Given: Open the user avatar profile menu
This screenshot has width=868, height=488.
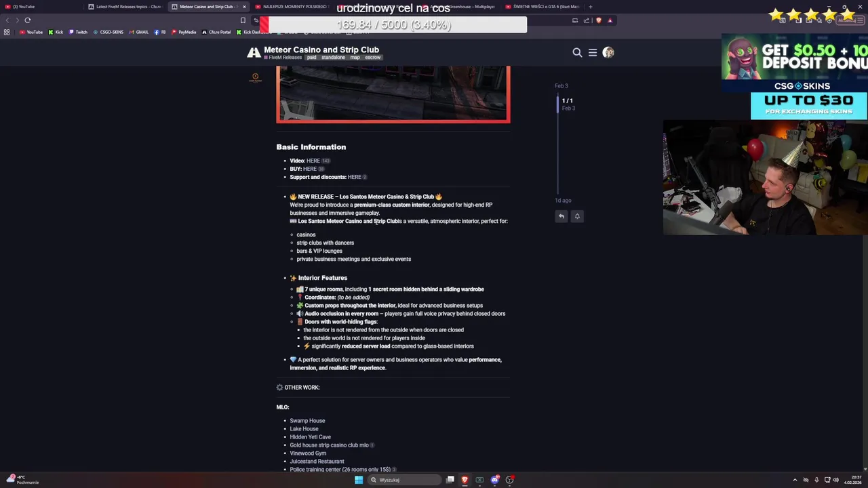Looking at the screenshot, I should [608, 52].
